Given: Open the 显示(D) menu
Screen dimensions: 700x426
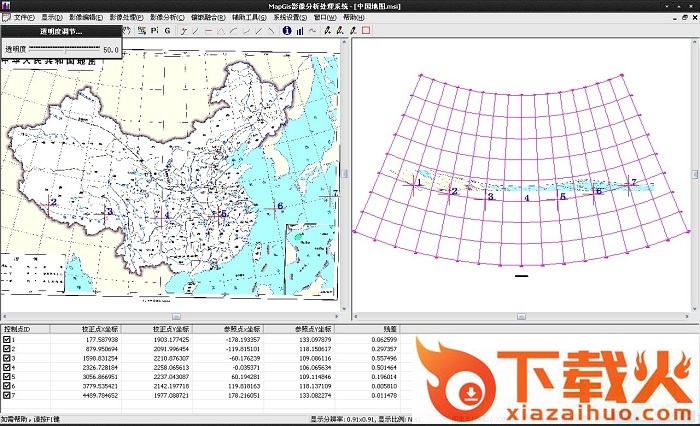Looking at the screenshot, I should [x=52, y=17].
